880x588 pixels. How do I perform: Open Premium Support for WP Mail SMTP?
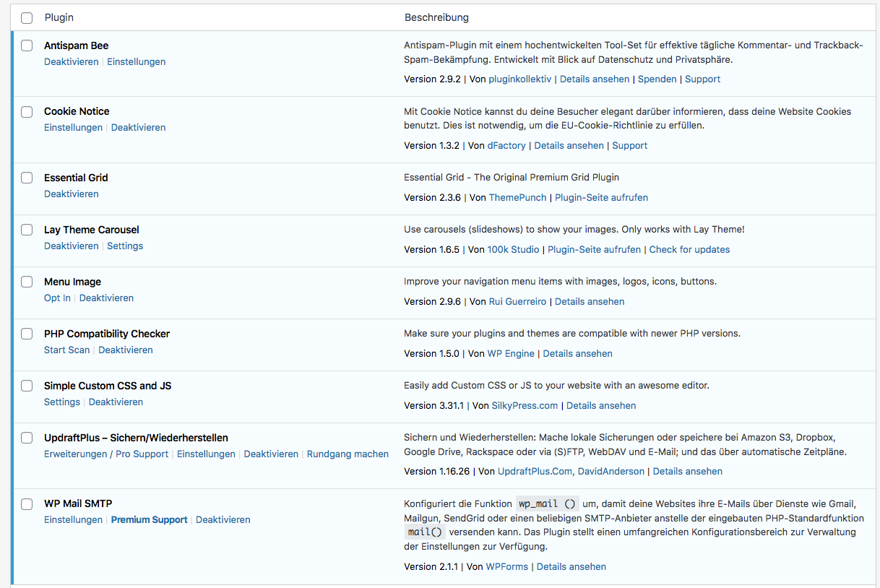point(149,520)
